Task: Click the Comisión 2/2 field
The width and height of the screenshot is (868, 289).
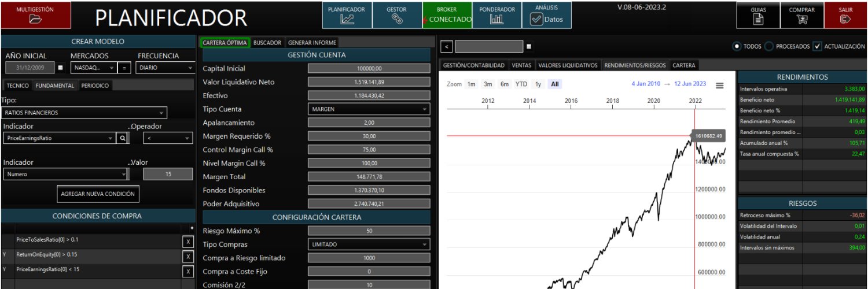Action: click(369, 285)
